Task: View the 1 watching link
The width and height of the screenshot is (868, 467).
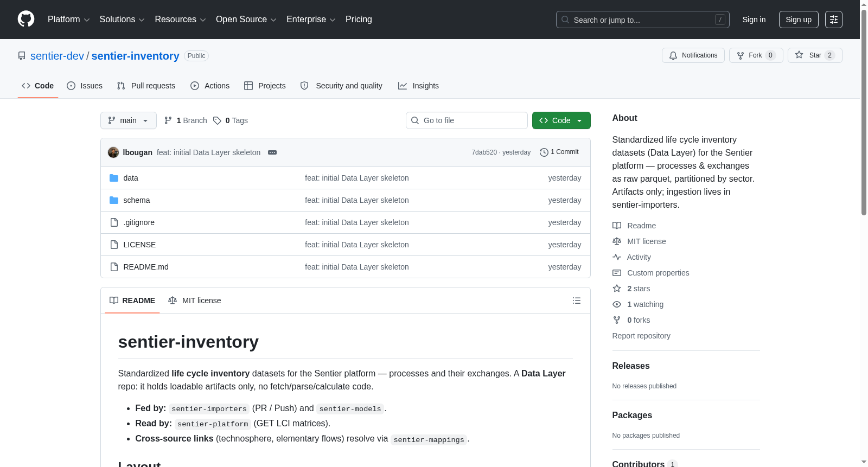Action: click(x=638, y=304)
